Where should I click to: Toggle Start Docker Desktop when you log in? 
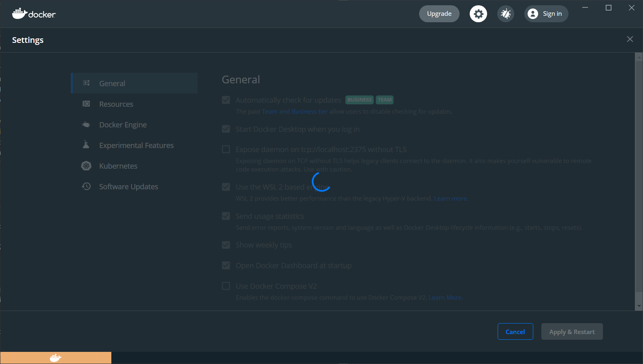[226, 129]
